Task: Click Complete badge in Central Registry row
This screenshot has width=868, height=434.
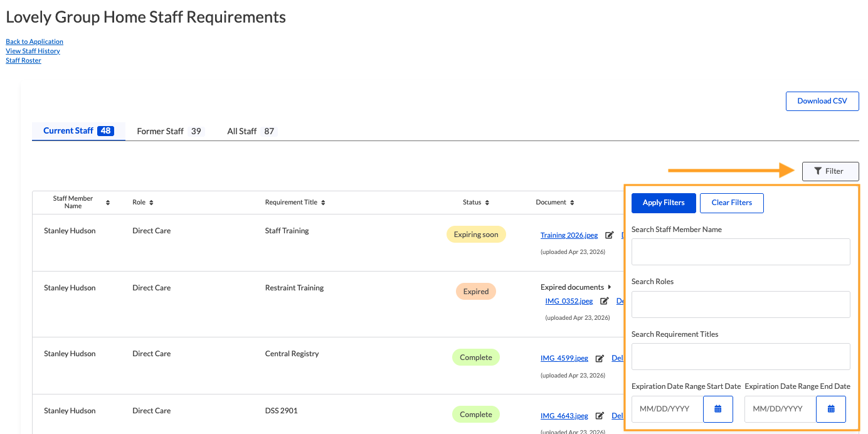Action: [476, 357]
